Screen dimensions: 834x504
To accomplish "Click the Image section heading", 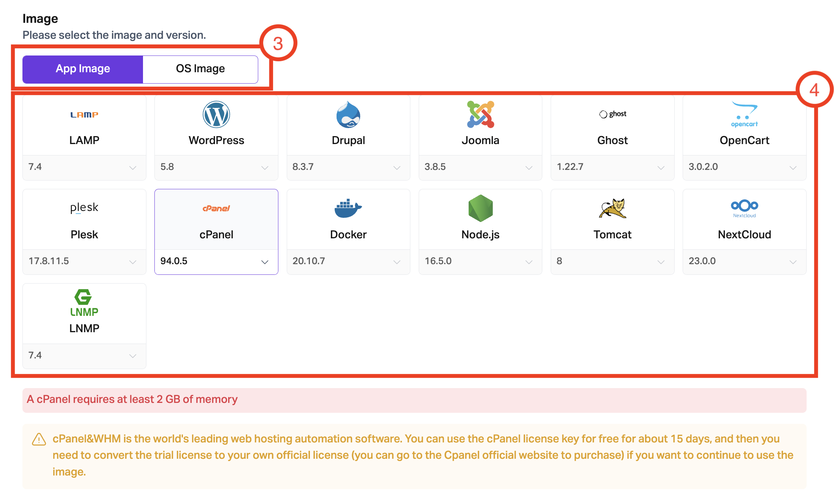I will [40, 19].
